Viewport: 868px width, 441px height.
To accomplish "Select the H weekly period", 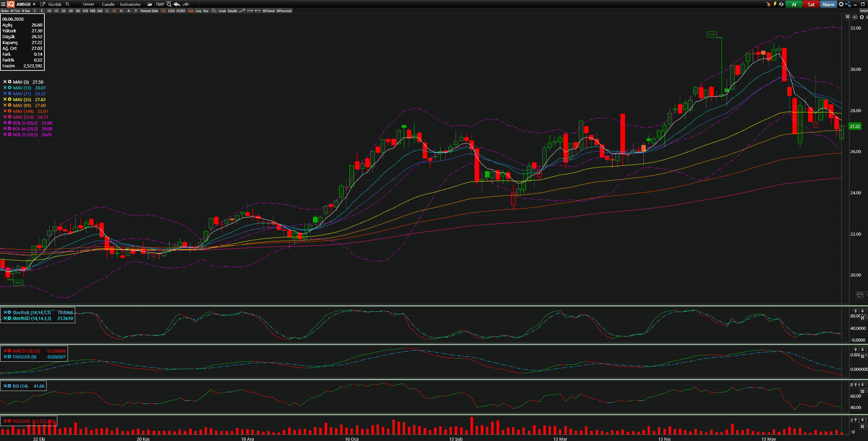I will pyautogui.click(x=121, y=11).
